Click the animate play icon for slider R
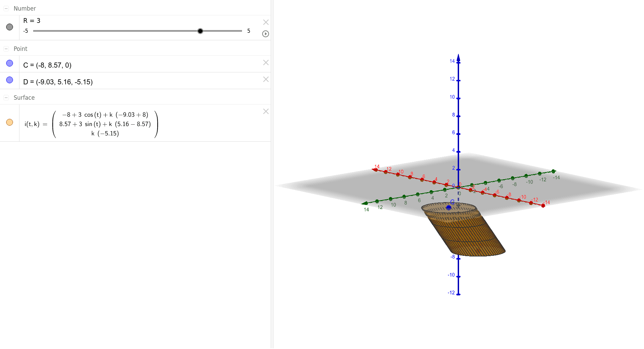Image resolution: width=644 pixels, height=349 pixels. [x=265, y=34]
